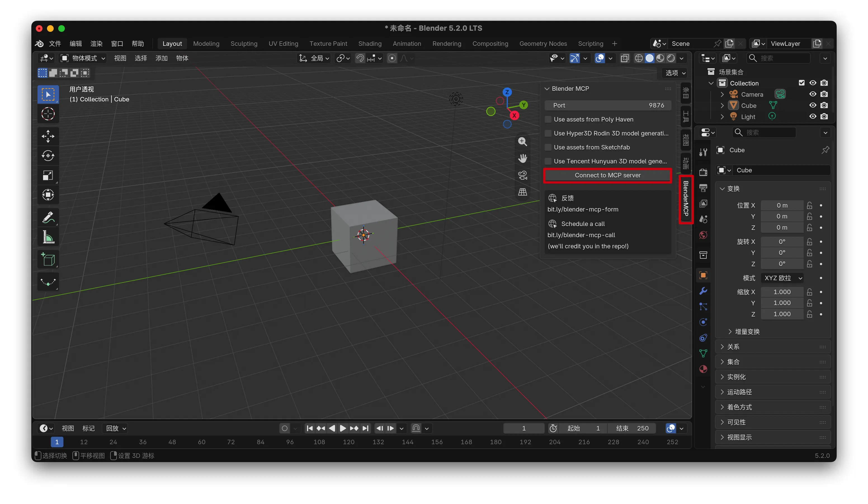Select the Add Cube tool

(x=48, y=259)
